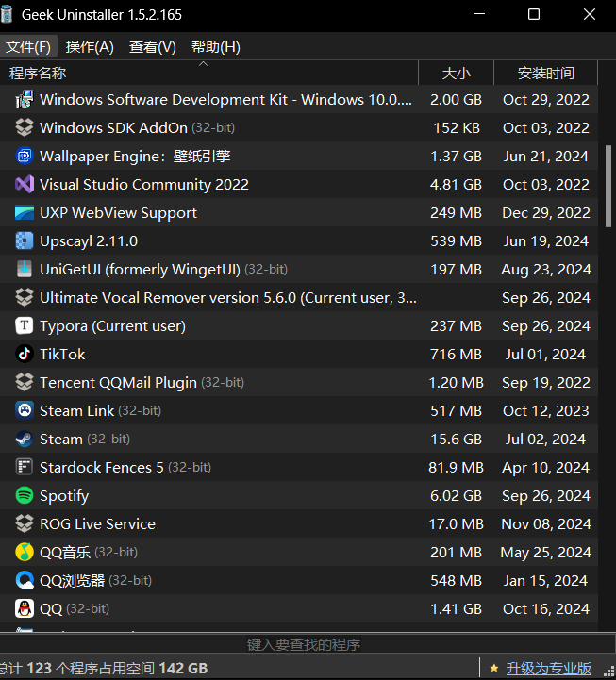Select the Wallpaper Engine：壁纸引擎 program name
Screen dimensions: 616x680
point(135,156)
